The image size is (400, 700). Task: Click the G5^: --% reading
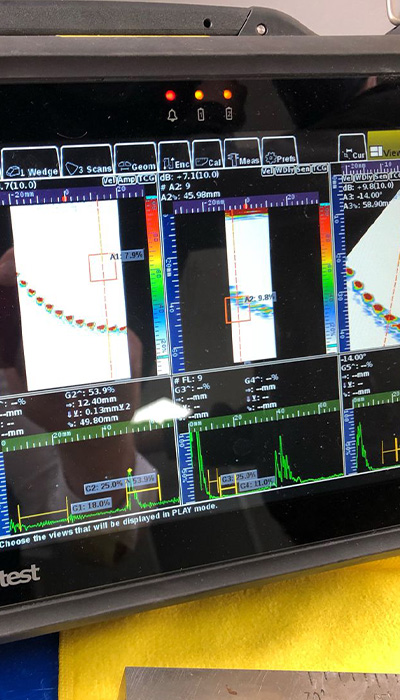(x=357, y=366)
